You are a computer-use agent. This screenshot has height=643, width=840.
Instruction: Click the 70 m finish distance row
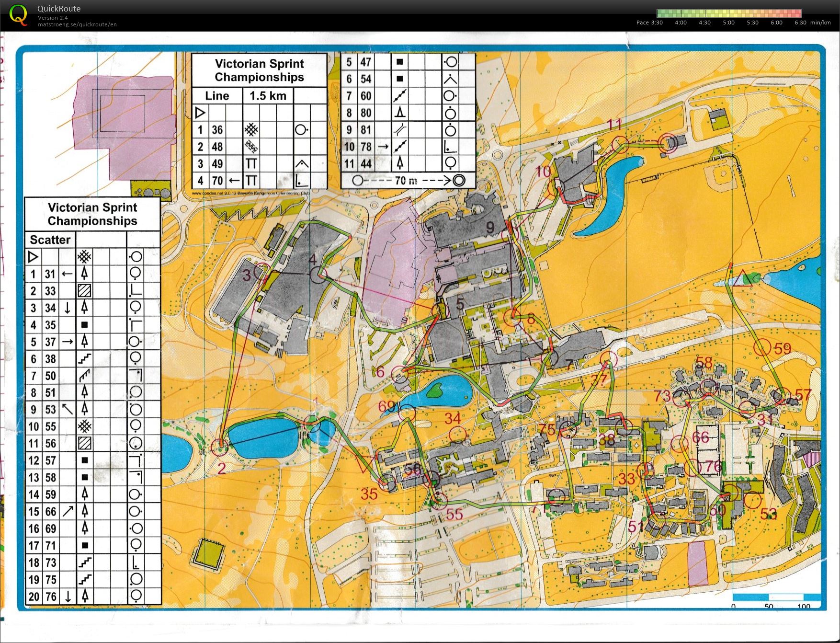tap(408, 181)
